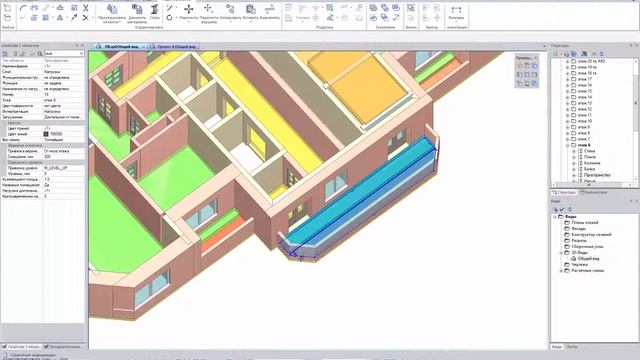Click the circular rotate arrow icon
Image resolution: width=640 pixels, height=360 pixels.
pyautogui.click(x=169, y=18)
